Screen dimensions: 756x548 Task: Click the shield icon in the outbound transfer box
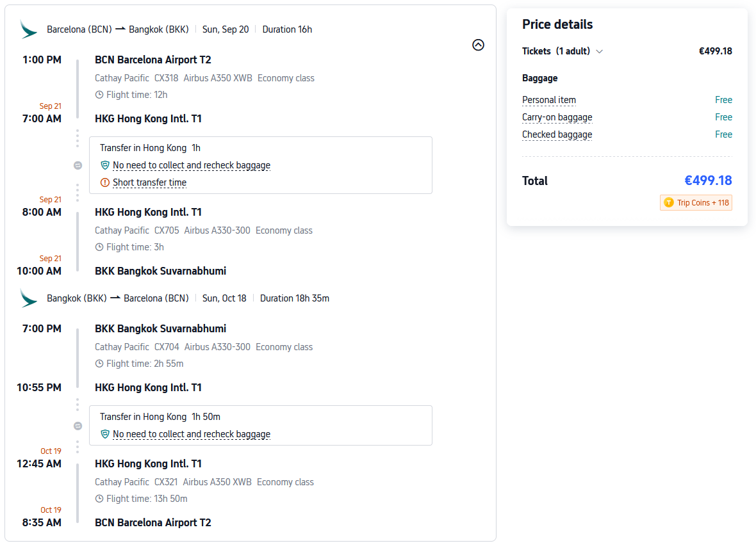(x=105, y=165)
